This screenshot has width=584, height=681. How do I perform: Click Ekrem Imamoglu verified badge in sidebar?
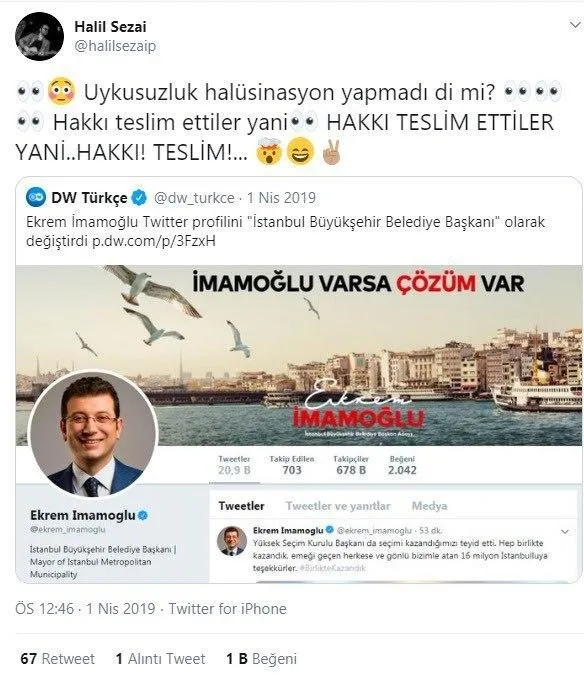(143, 516)
